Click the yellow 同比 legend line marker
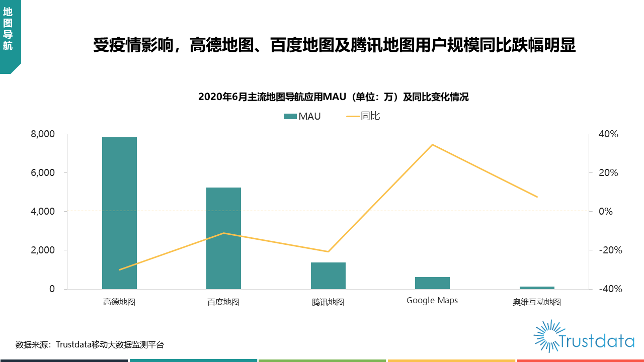The image size is (644, 362). 353,117
